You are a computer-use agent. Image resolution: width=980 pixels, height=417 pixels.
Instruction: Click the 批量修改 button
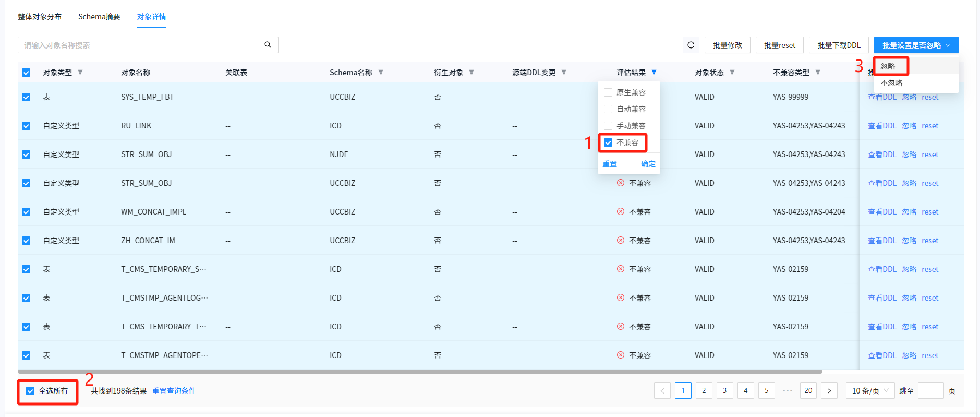[728, 45]
